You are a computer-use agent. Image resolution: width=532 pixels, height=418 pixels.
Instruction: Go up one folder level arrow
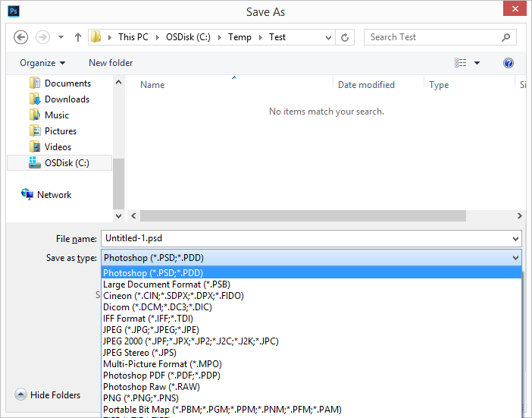coord(78,37)
